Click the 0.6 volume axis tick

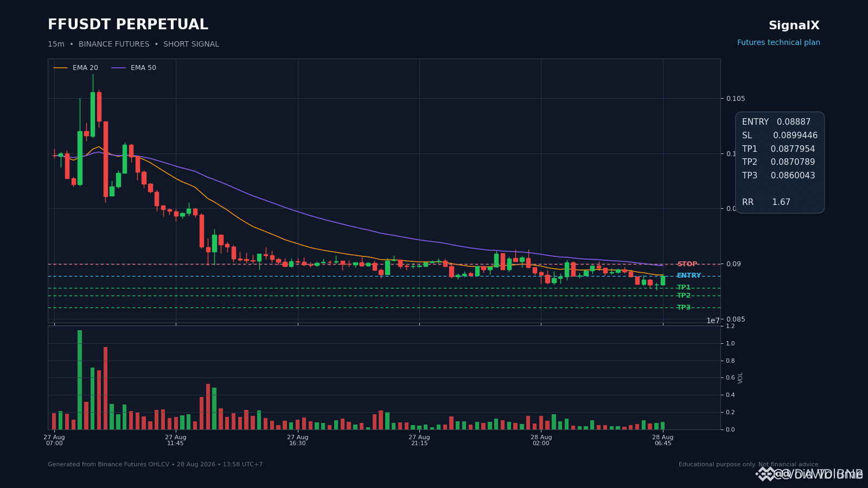pos(730,378)
